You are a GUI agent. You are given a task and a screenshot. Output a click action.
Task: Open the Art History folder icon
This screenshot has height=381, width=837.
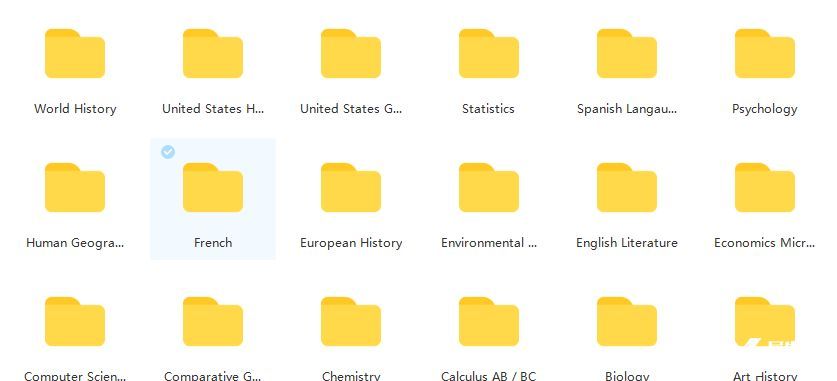765,321
